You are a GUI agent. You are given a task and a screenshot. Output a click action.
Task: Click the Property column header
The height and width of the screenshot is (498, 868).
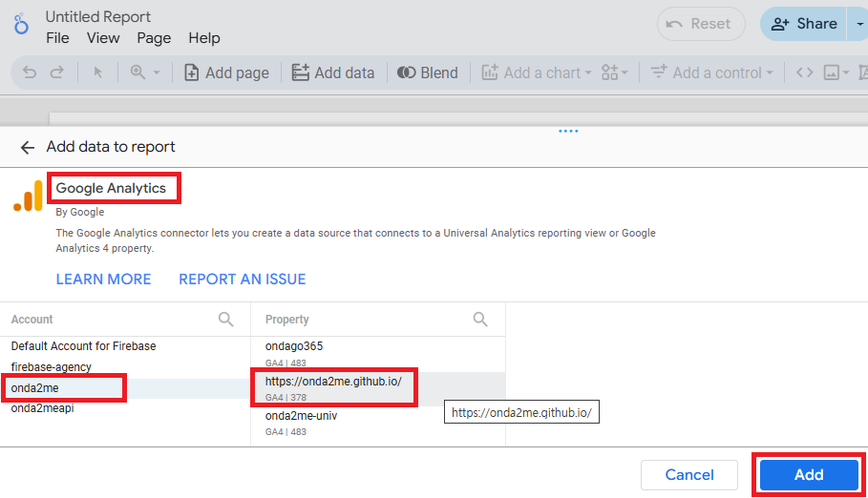click(286, 320)
